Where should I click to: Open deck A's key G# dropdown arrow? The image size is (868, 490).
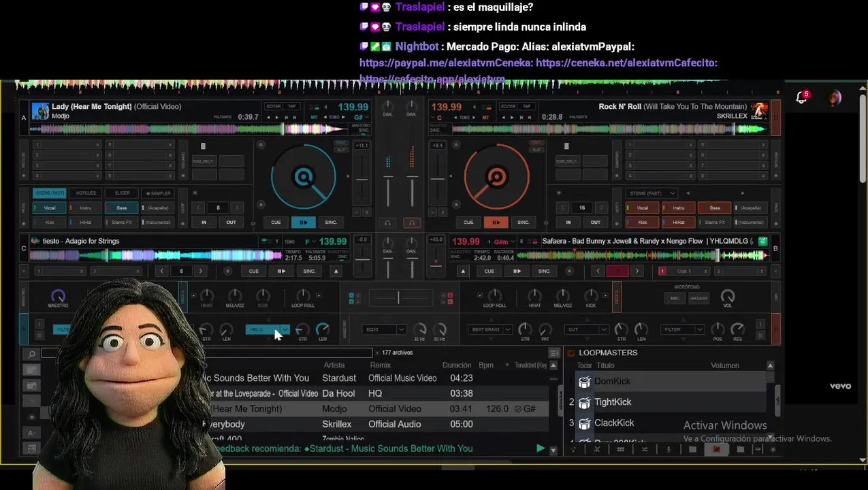tap(368, 117)
